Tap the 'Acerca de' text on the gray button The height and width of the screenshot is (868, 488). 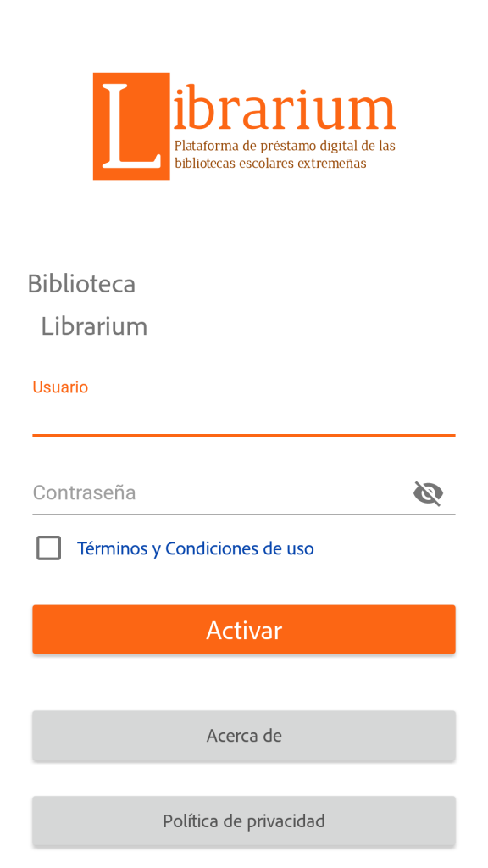244,736
